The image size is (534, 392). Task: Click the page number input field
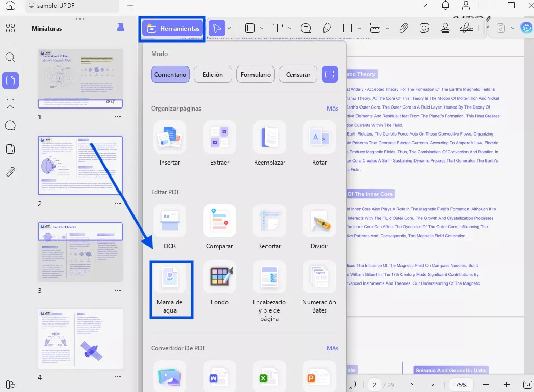[x=375, y=385]
